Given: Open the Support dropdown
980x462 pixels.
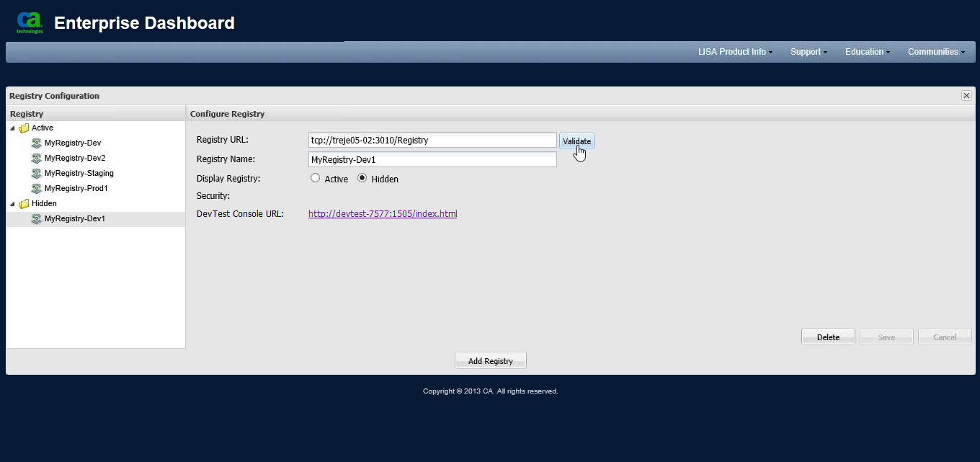Looking at the screenshot, I should click(x=808, y=51).
